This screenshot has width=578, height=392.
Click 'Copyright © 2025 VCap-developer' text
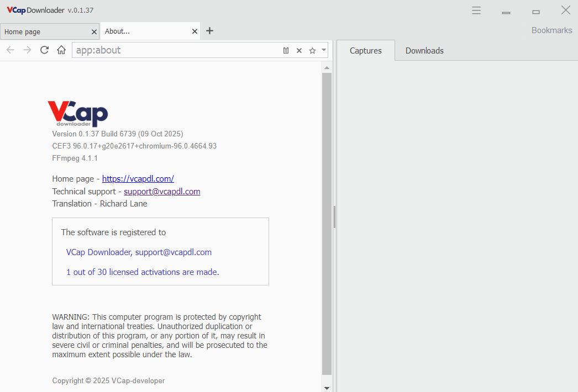108,380
